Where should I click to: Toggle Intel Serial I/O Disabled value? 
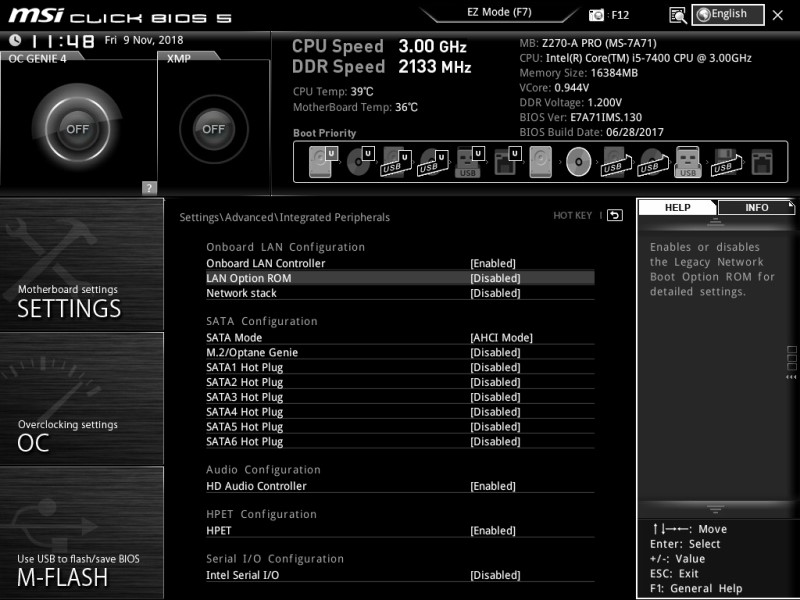coord(495,575)
